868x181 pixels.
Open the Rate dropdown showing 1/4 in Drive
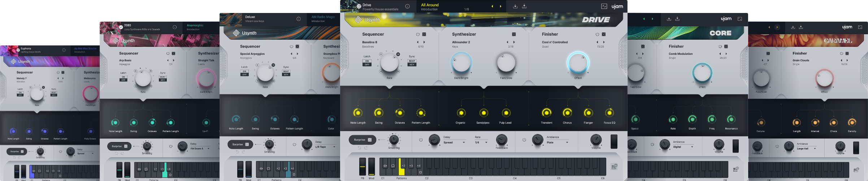click(481, 142)
